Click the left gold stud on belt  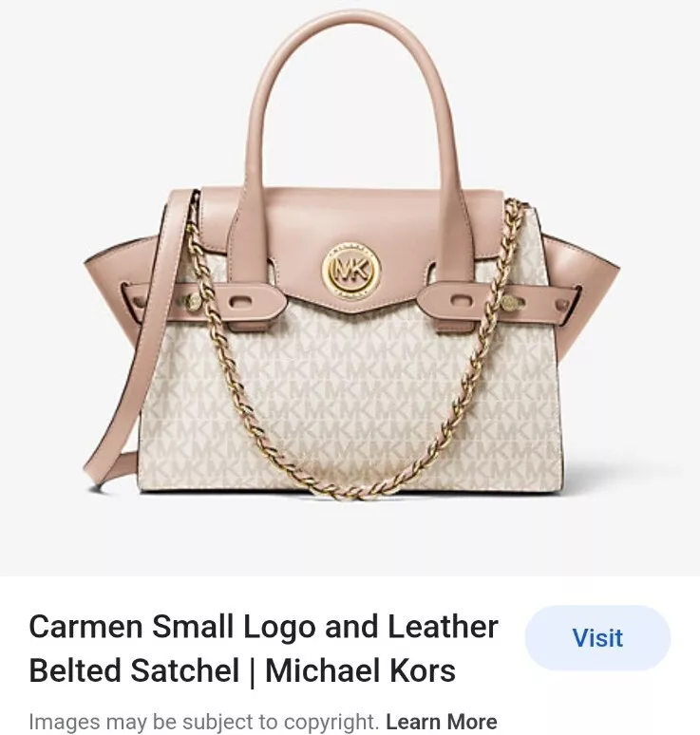pyautogui.click(x=192, y=300)
